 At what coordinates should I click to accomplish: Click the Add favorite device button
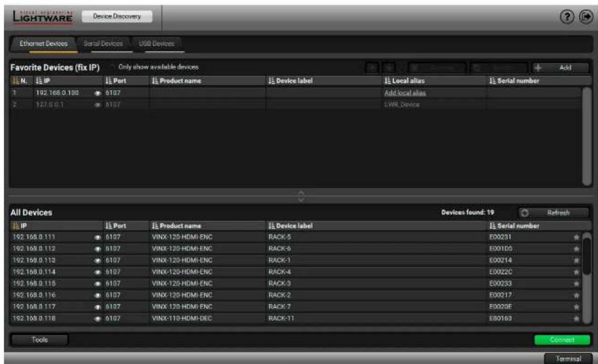tap(560, 68)
